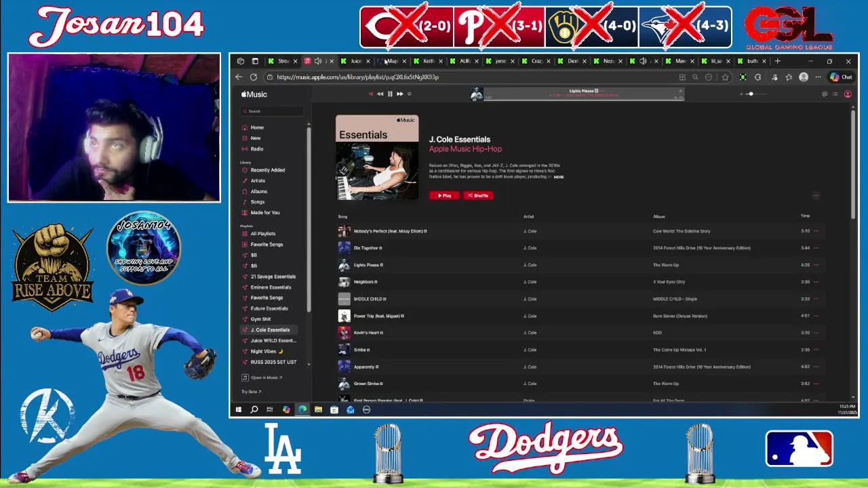Click the Try Beta link
Image resolution: width=868 pixels, height=488 pixels.
pos(251,392)
